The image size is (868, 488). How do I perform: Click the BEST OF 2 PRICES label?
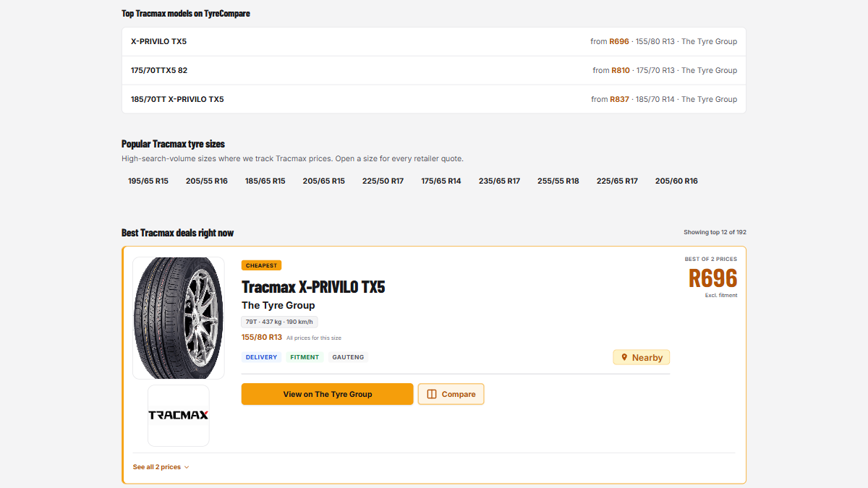pyautogui.click(x=711, y=259)
